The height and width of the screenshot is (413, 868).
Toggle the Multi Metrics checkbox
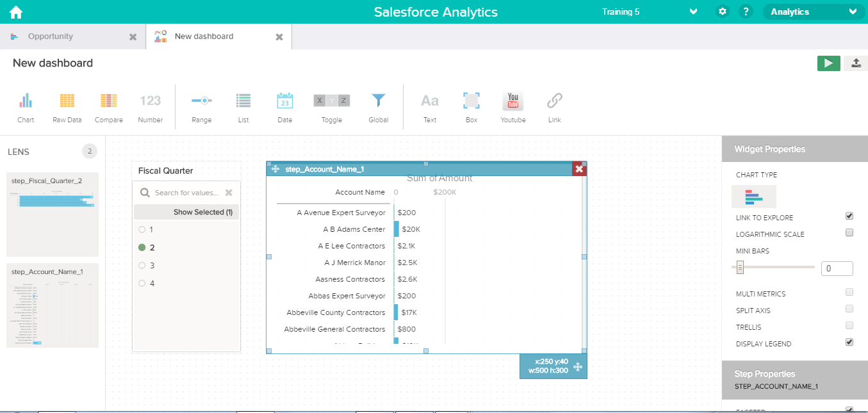[849, 292]
